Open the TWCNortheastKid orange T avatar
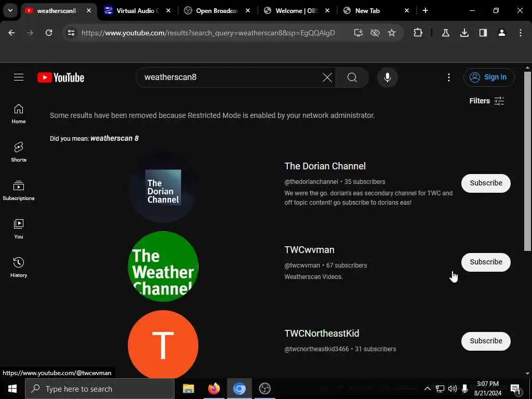This screenshot has height=399, width=532. [163, 345]
